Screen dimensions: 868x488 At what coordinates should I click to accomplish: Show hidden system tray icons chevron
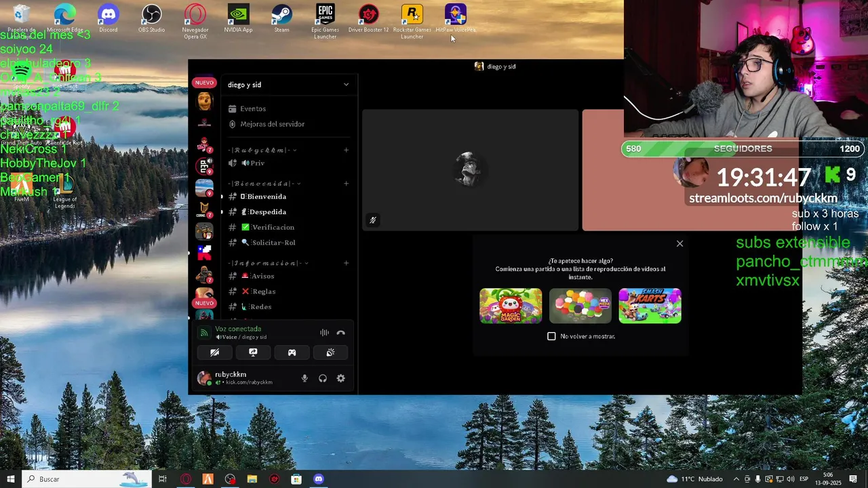pos(736,479)
